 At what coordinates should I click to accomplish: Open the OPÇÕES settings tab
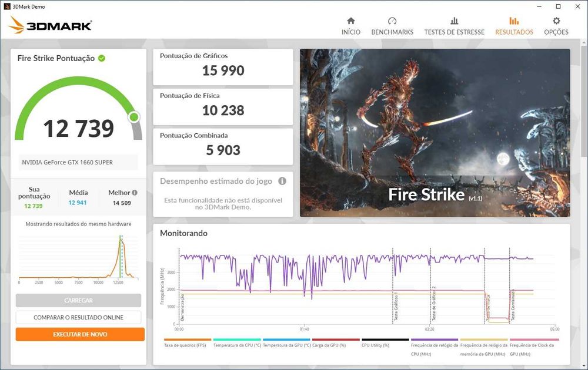(556, 26)
